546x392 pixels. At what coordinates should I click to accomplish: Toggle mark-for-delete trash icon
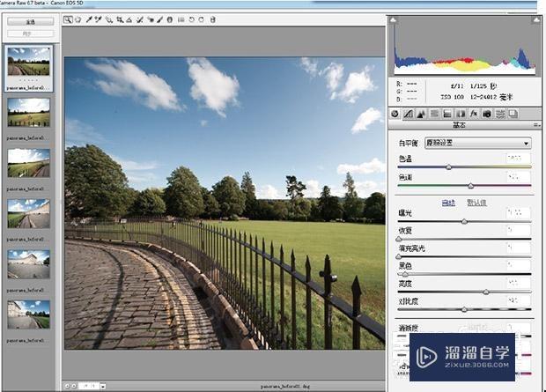tap(212, 18)
